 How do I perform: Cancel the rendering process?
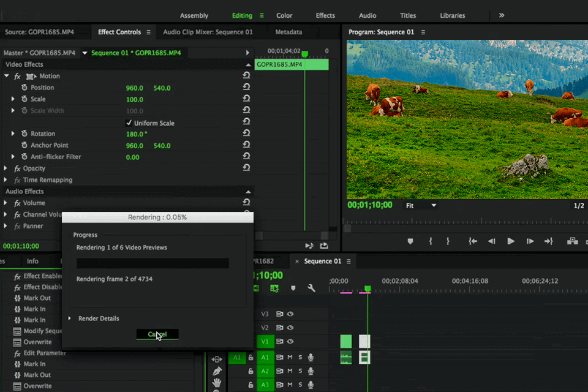[157, 334]
